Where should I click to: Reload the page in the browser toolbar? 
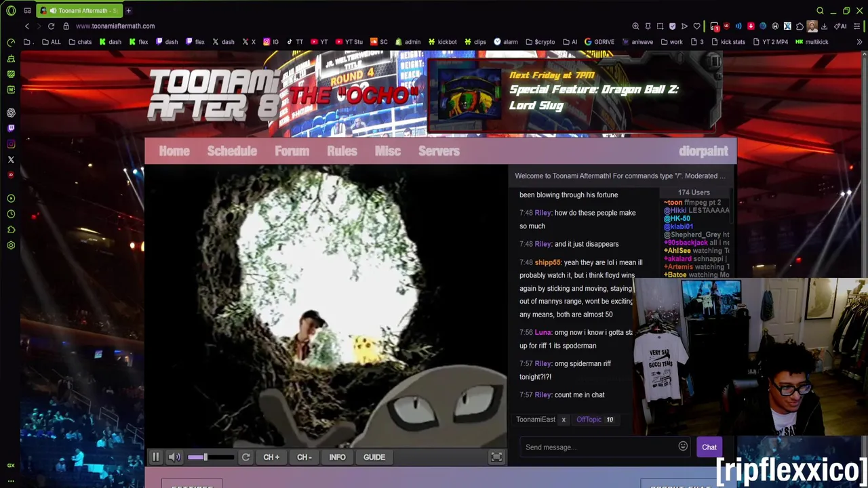tap(51, 26)
